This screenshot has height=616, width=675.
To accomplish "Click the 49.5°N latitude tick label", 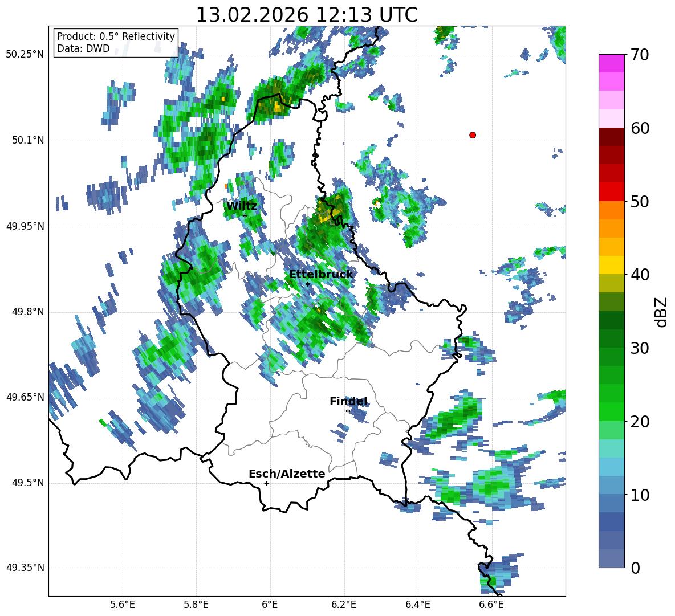I will (x=29, y=483).
